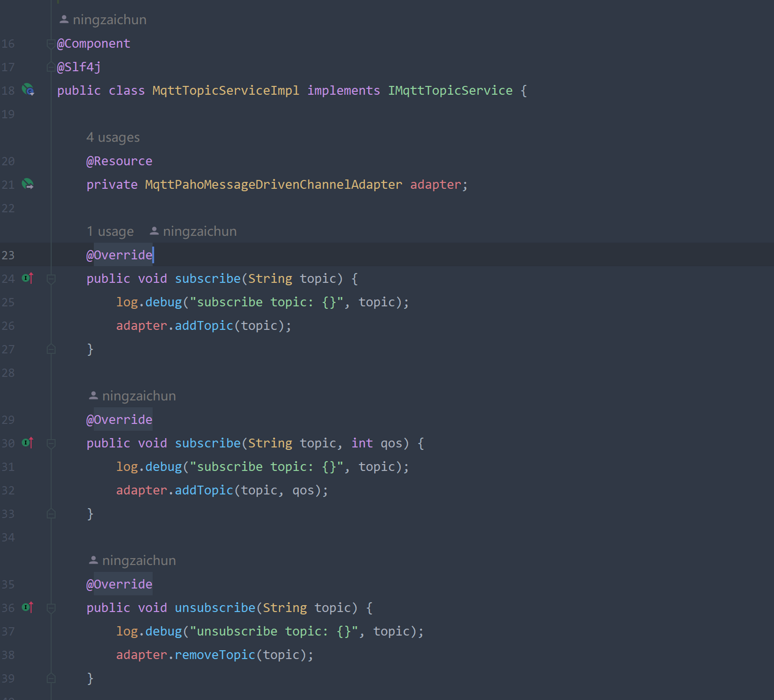Image resolution: width=774 pixels, height=700 pixels.
Task: Click fold end marker at line 27 brace
Action: coord(51,349)
